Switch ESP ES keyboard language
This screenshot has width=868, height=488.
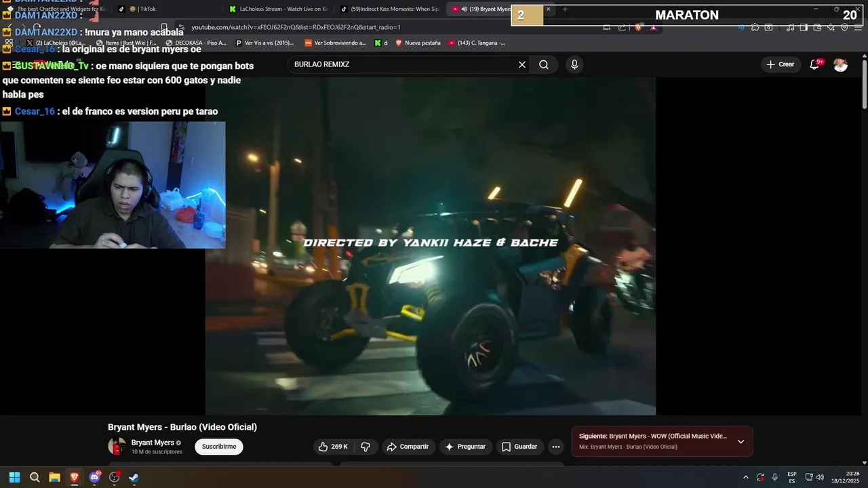tap(792, 477)
